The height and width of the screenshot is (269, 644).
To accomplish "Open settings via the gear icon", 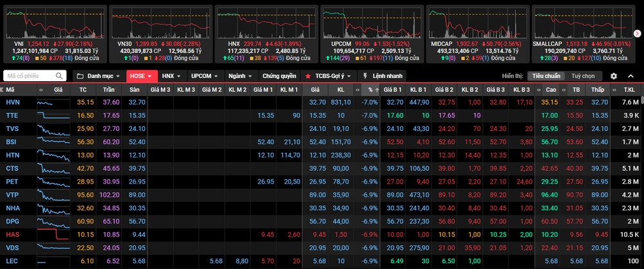I will tap(614, 76).
